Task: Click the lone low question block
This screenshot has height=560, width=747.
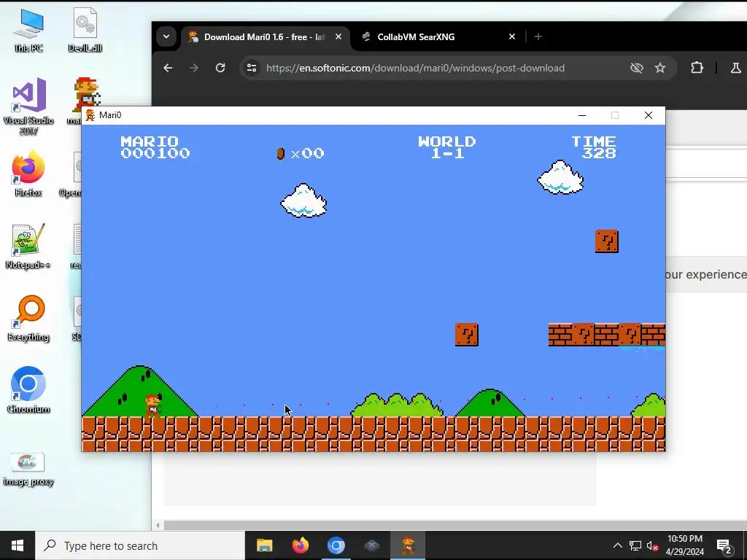Action: pyautogui.click(x=467, y=335)
